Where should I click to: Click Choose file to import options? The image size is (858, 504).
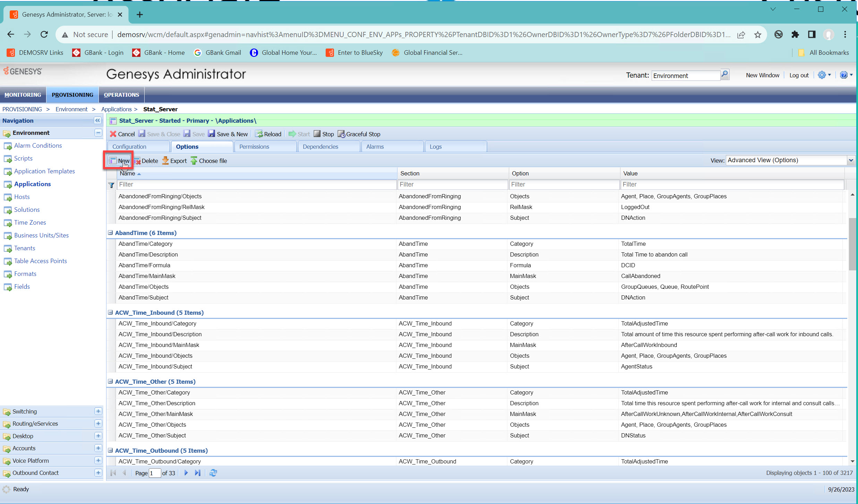click(x=209, y=161)
